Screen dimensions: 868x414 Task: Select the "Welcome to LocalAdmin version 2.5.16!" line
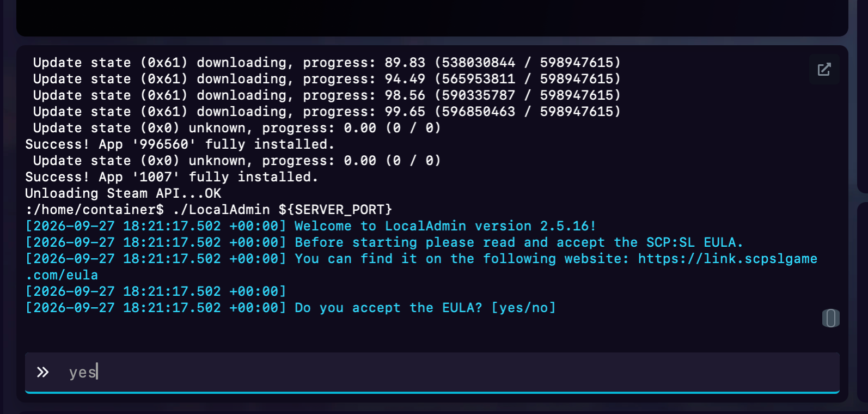pos(311,226)
